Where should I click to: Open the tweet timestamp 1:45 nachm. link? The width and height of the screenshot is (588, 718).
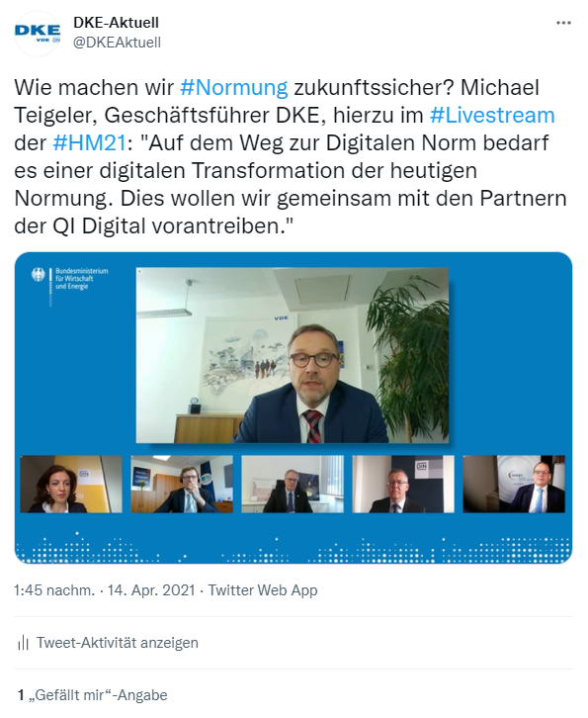(x=105, y=590)
